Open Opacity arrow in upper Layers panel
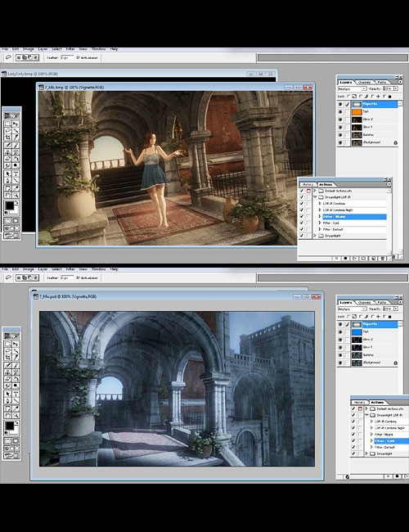 396,88
